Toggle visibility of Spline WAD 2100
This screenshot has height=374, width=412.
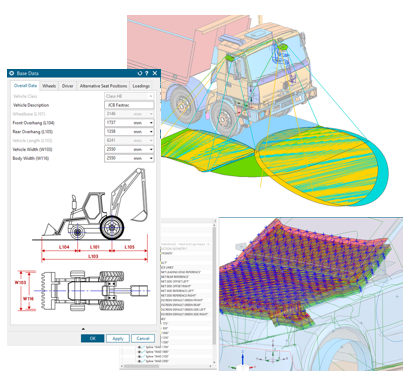click(x=139, y=356)
